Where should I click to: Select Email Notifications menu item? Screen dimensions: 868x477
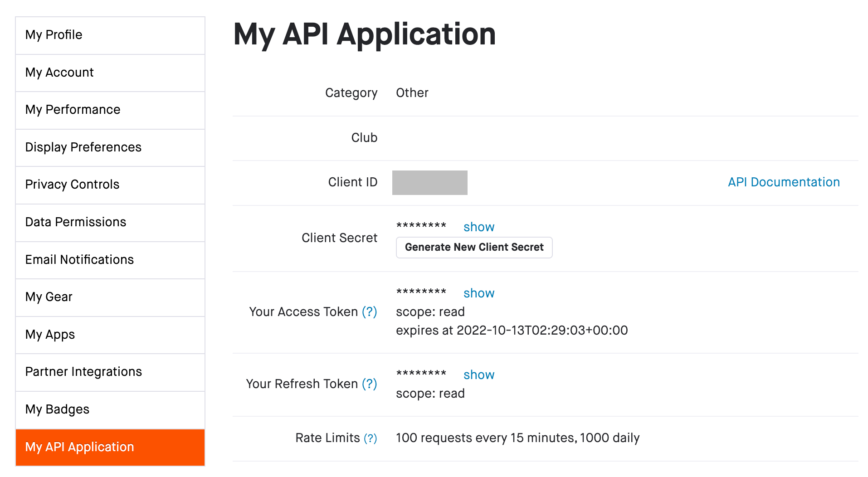(110, 260)
